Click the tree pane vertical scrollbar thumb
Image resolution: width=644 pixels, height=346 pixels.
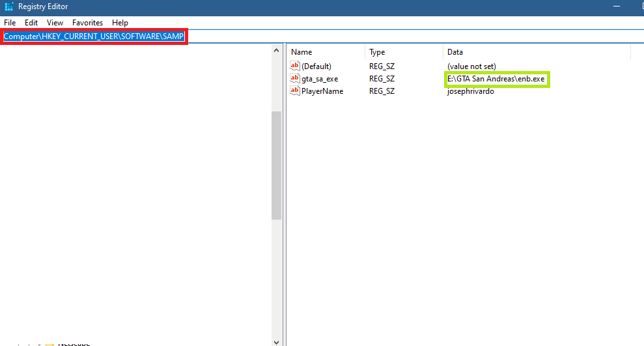(x=276, y=166)
